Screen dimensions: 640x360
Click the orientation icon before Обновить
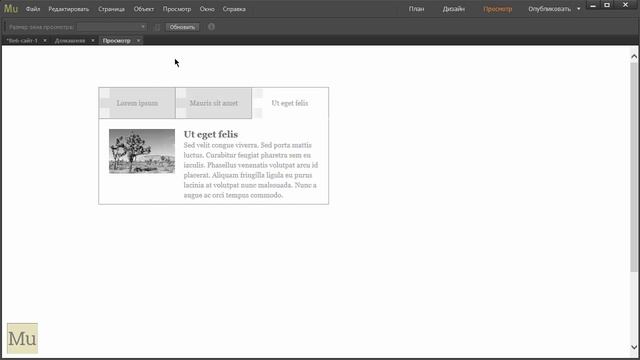point(157,27)
